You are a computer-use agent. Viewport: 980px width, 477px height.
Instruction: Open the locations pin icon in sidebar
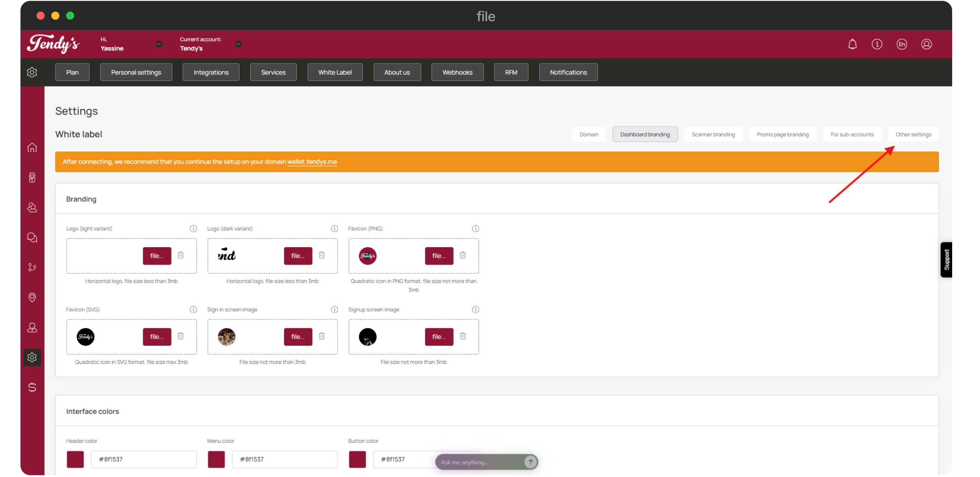tap(32, 297)
